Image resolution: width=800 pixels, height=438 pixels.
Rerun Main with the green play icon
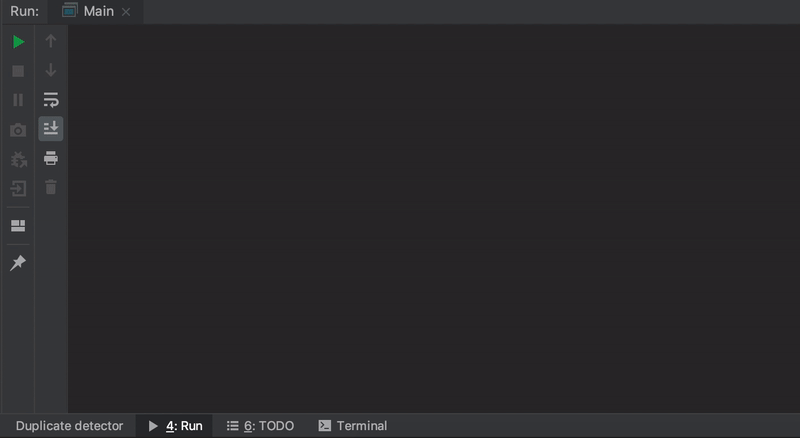pos(18,41)
